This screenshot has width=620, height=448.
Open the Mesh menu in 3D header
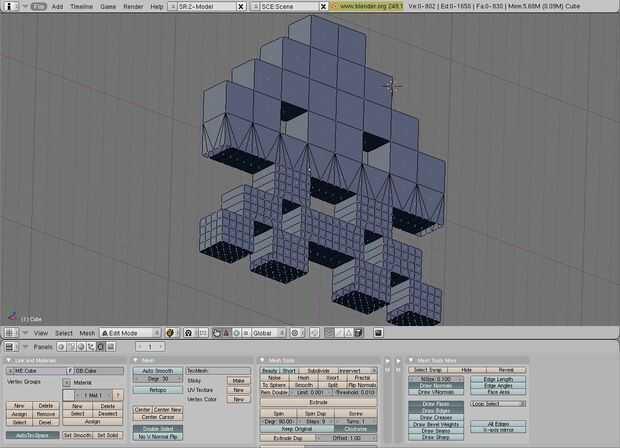click(x=87, y=333)
